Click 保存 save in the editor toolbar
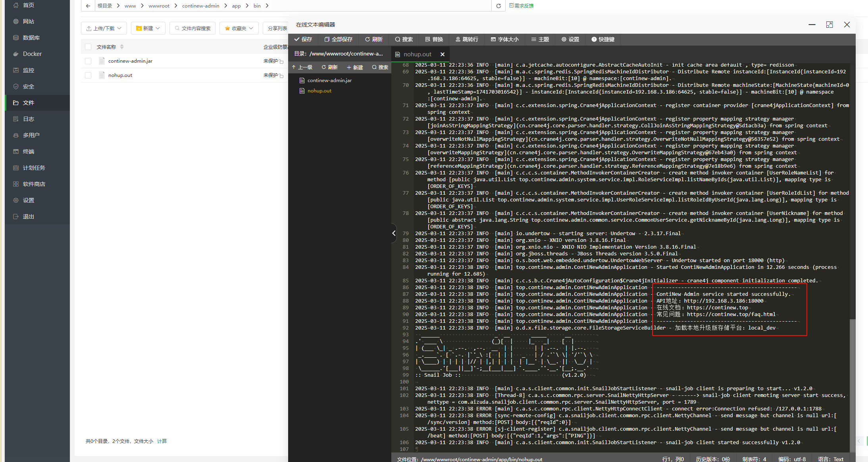This screenshot has width=868, height=462. pyautogui.click(x=303, y=39)
